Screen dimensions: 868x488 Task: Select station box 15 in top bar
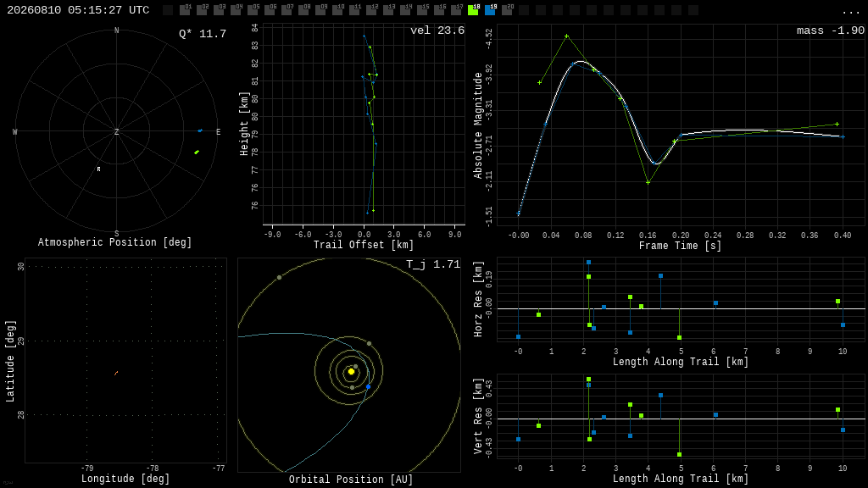[x=422, y=9]
